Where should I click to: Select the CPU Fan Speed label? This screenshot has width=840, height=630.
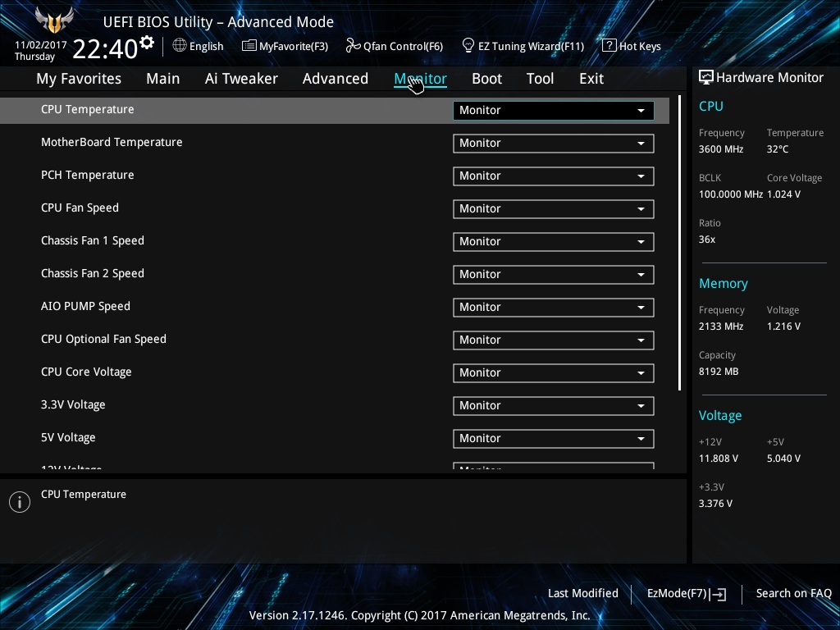click(80, 208)
